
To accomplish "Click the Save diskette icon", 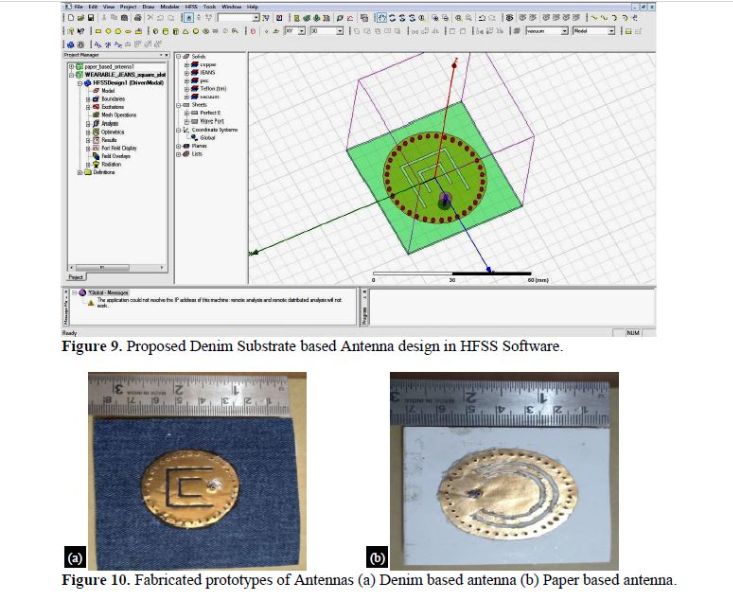I will point(91,18).
